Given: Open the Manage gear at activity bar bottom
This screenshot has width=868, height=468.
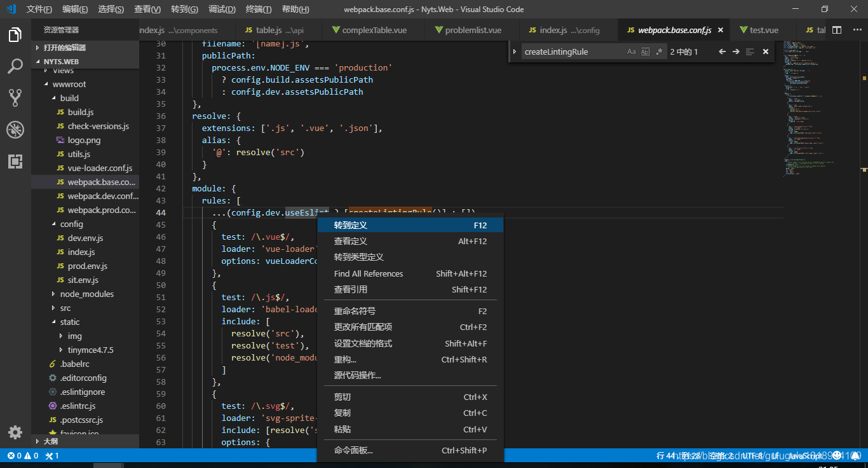Looking at the screenshot, I should (x=15, y=432).
